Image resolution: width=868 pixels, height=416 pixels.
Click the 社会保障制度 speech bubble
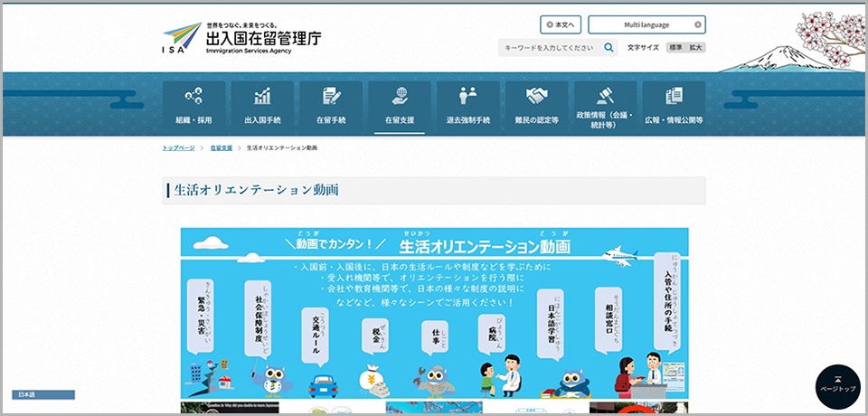pyautogui.click(x=258, y=318)
